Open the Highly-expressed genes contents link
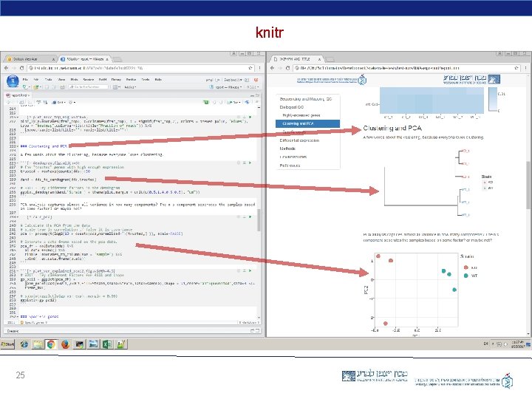The image size is (532, 399). point(301,115)
